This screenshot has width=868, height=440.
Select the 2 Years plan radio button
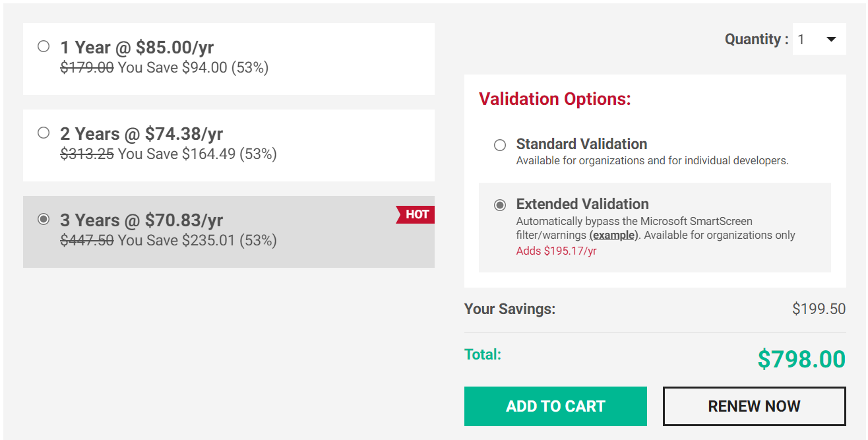pyautogui.click(x=44, y=133)
